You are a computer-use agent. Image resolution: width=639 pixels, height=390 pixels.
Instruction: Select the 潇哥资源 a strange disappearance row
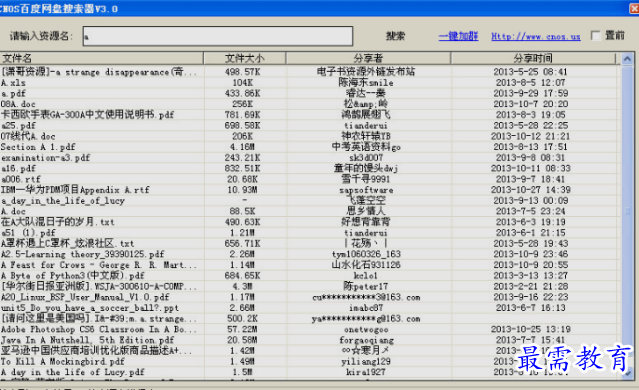coord(310,72)
